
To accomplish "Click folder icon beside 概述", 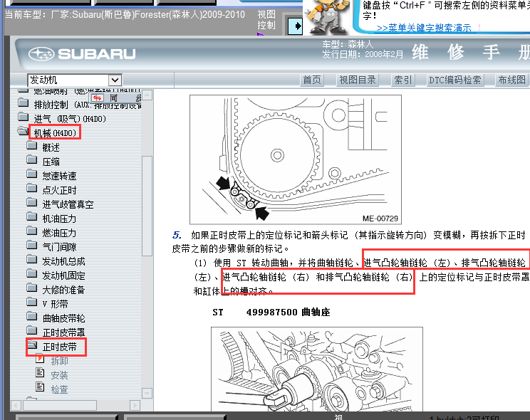I will tap(32, 146).
